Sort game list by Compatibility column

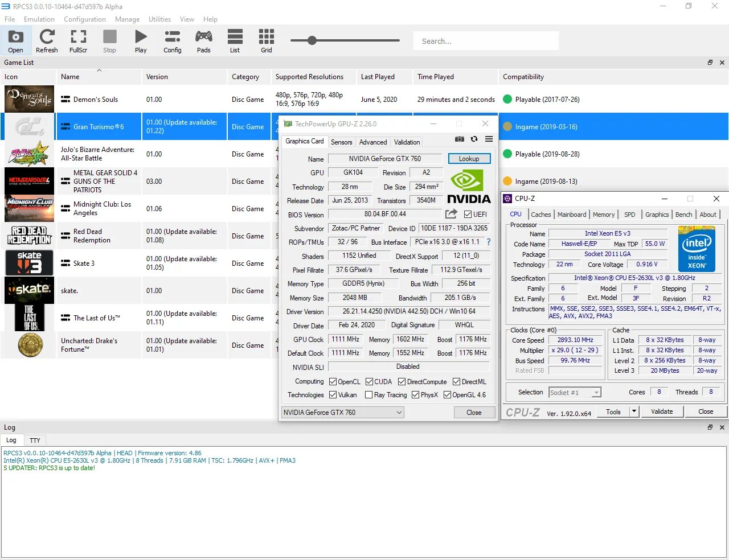click(613, 77)
